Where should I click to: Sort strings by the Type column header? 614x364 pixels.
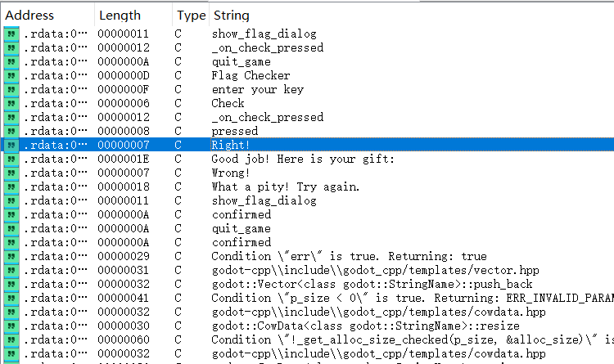click(x=191, y=15)
